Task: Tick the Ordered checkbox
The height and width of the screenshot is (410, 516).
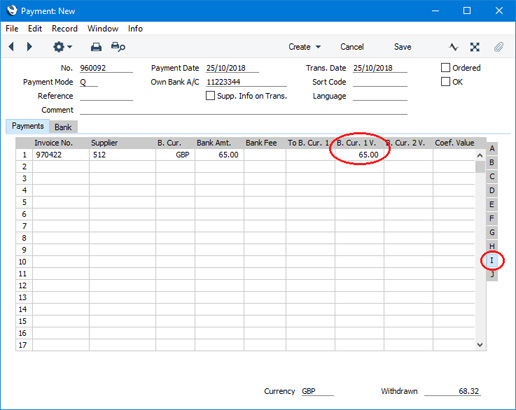Action: coord(445,68)
